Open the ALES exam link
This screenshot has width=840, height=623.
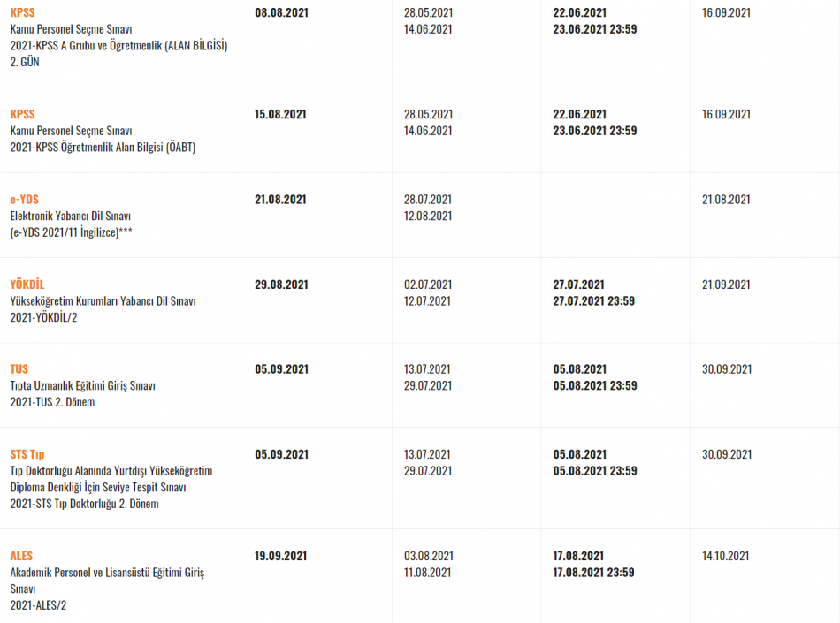pos(21,556)
